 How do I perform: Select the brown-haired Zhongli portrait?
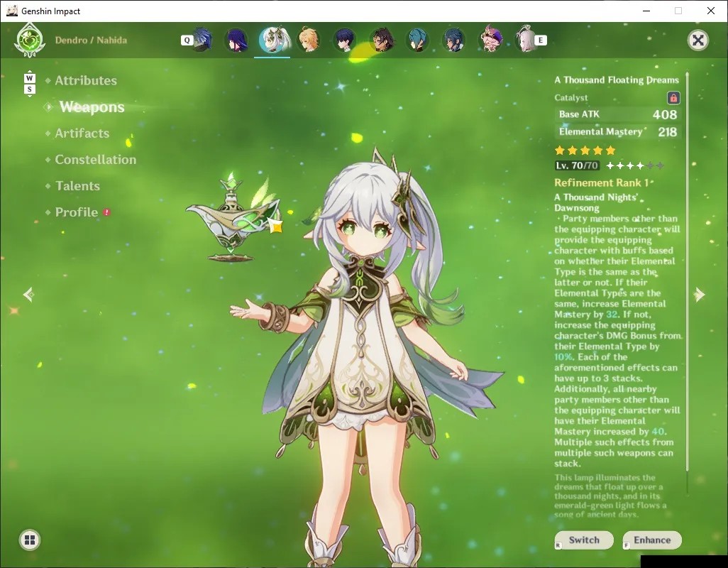(382, 40)
